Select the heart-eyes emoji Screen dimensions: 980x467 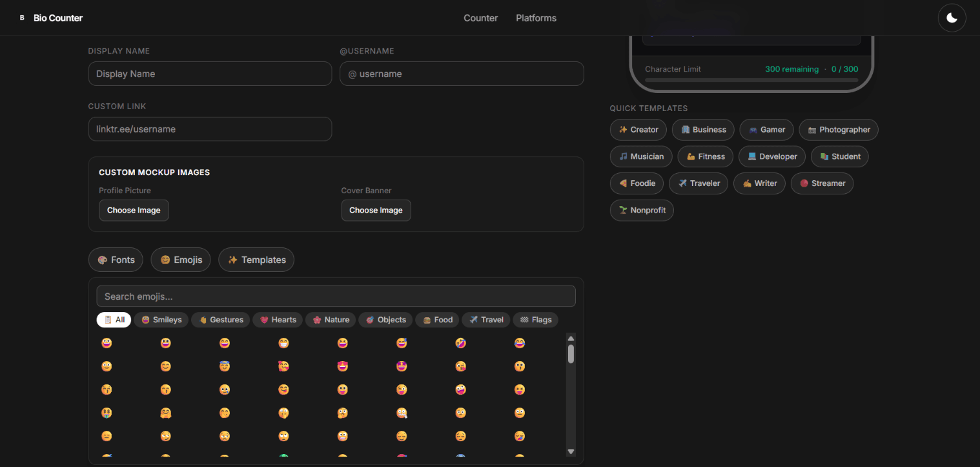pyautogui.click(x=342, y=366)
